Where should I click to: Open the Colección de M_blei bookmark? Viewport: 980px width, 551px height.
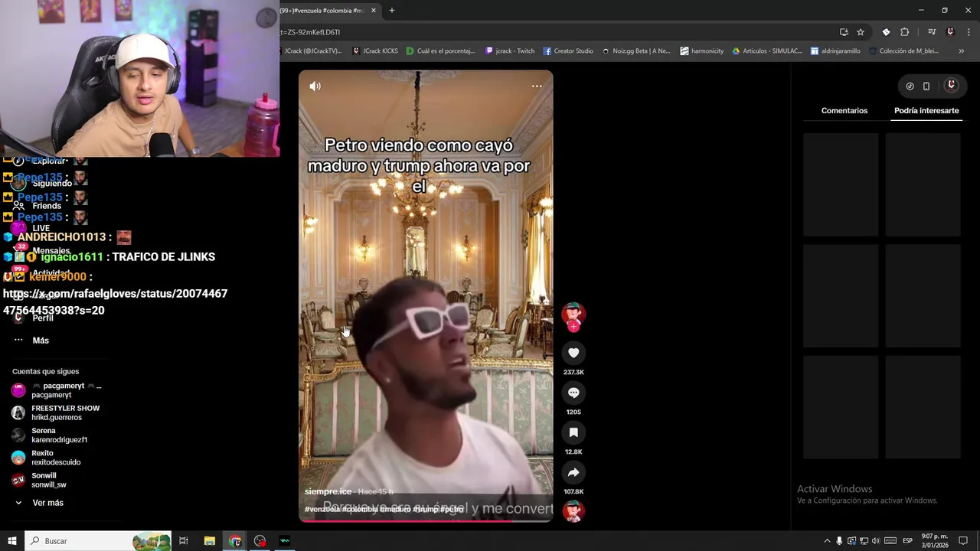pos(903,51)
